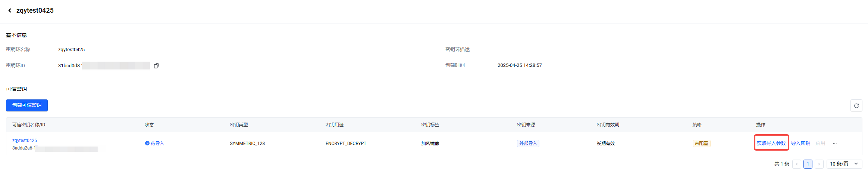Go to next page arrow
The height and width of the screenshot is (188, 868).
(x=819, y=164)
